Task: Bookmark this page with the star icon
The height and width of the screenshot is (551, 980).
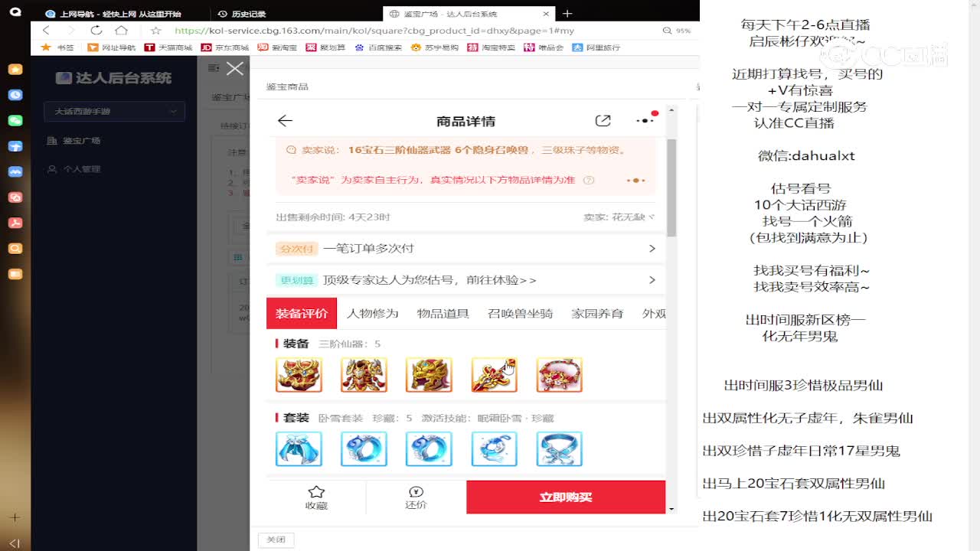Action: [156, 31]
